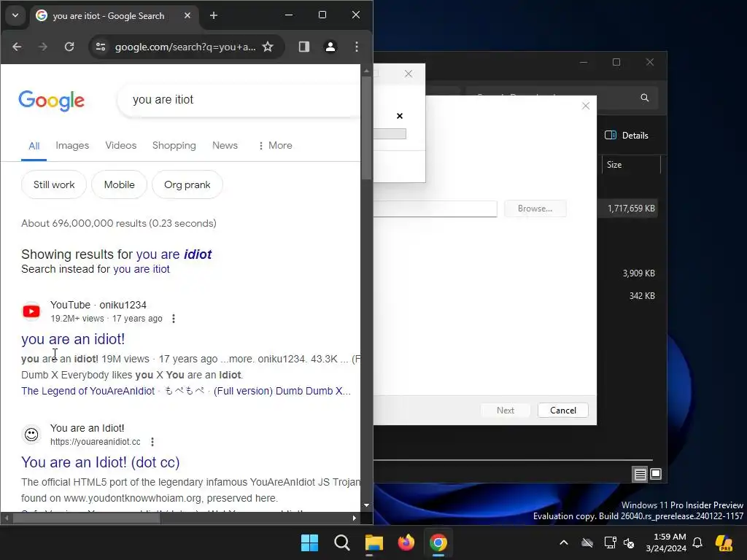747x560 pixels.
Task: Open 'The Legend of YouAreAnIdiot' link
Action: 88,391
